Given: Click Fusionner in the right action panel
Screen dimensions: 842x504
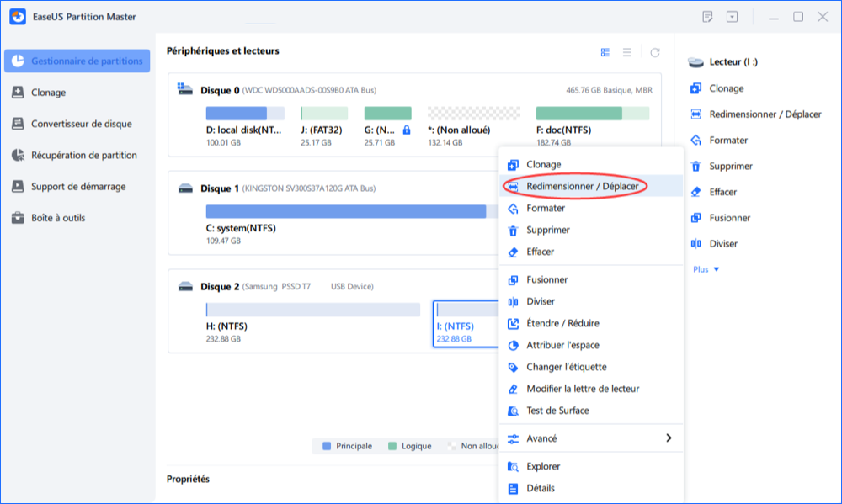Looking at the screenshot, I should click(721, 218).
